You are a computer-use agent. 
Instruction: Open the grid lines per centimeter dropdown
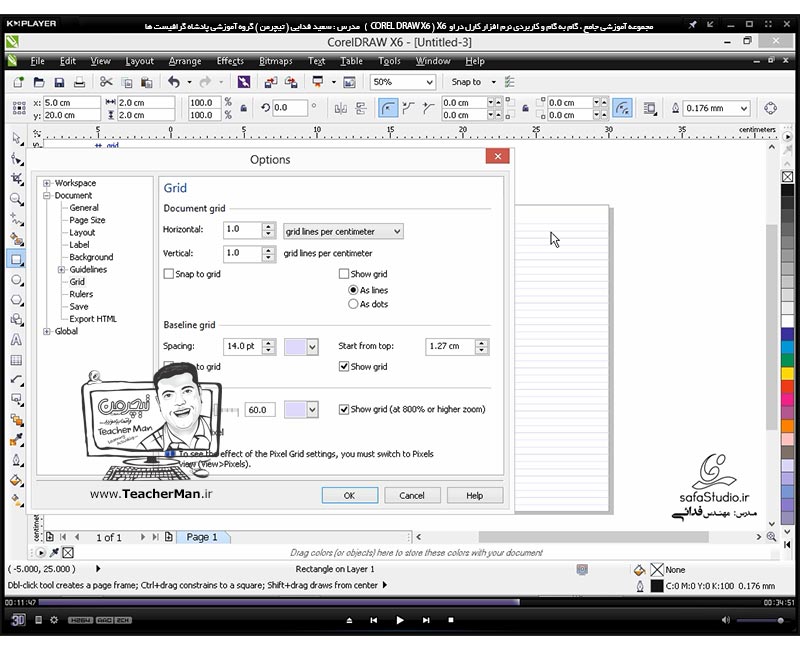343,232
